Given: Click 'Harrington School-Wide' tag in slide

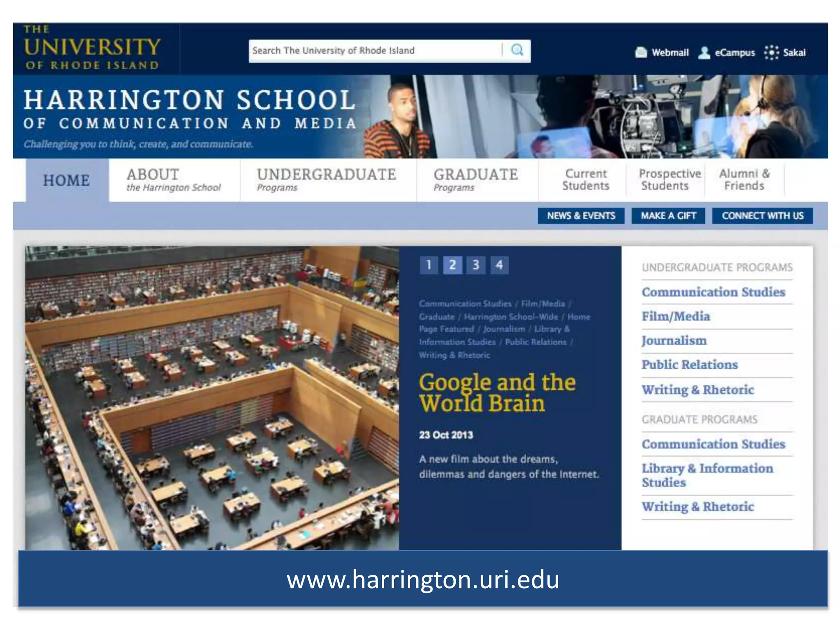Looking at the screenshot, I should [x=511, y=317].
